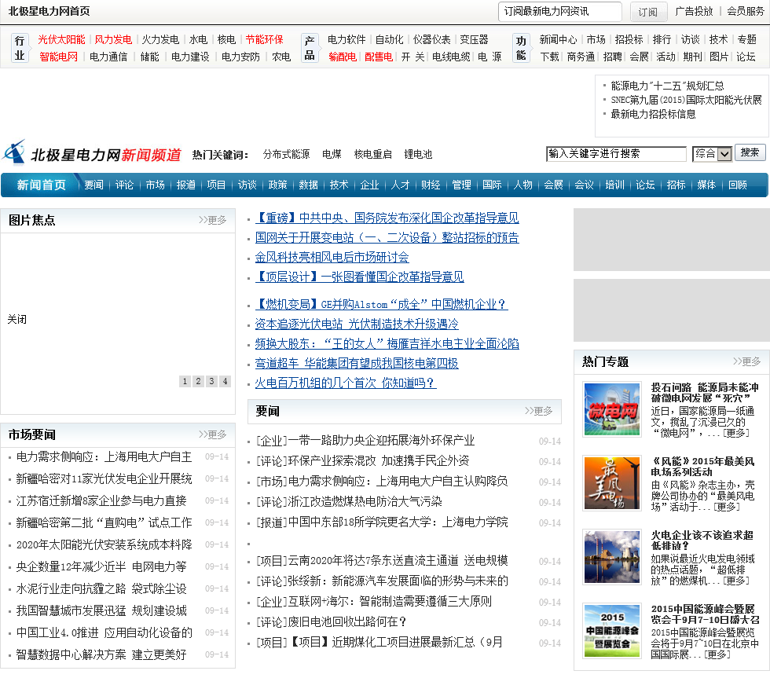This screenshot has width=770, height=700.
Task: Click hot keyword 分布式能源
Action: [286, 155]
